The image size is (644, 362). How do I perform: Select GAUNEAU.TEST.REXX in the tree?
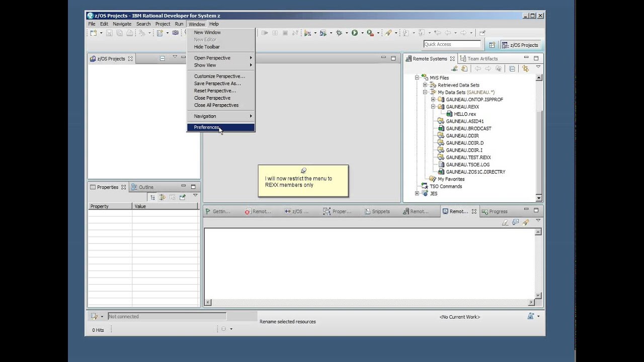468,157
